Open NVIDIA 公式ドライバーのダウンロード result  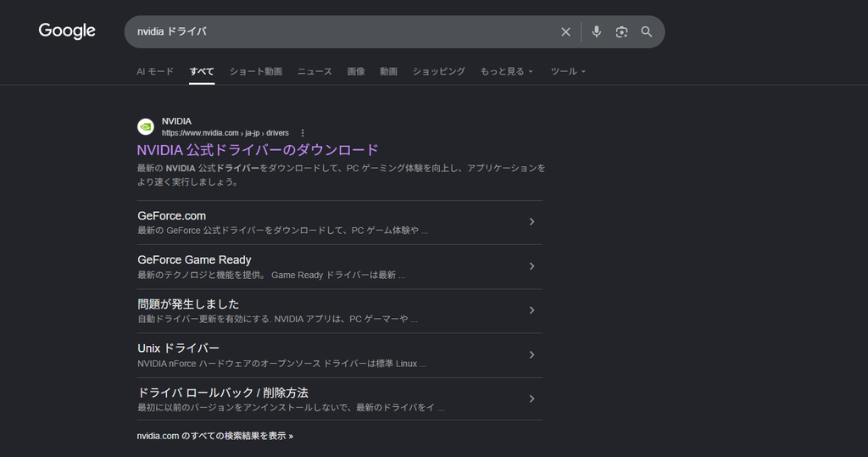258,150
